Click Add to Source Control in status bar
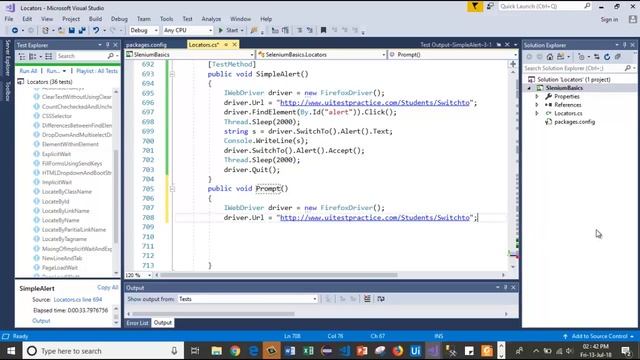The image size is (640, 360). (599, 336)
